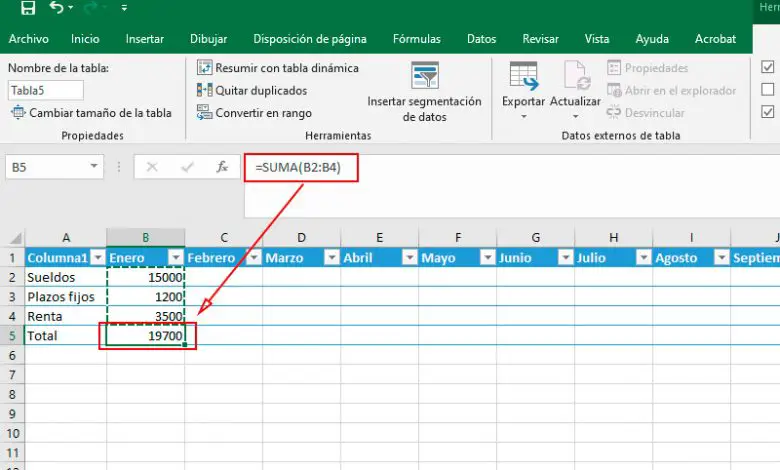Click Quitar duplicados
780x470 pixels.
(x=252, y=91)
